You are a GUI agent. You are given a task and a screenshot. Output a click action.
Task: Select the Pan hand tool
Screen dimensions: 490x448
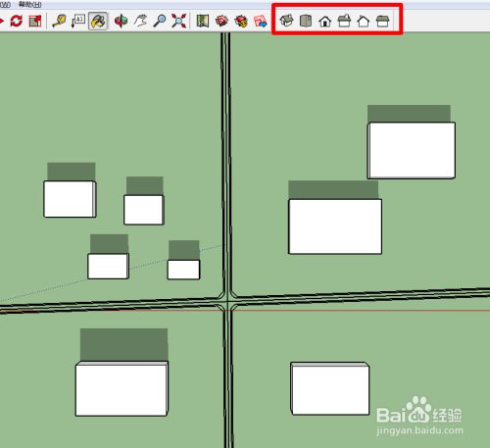[141, 21]
